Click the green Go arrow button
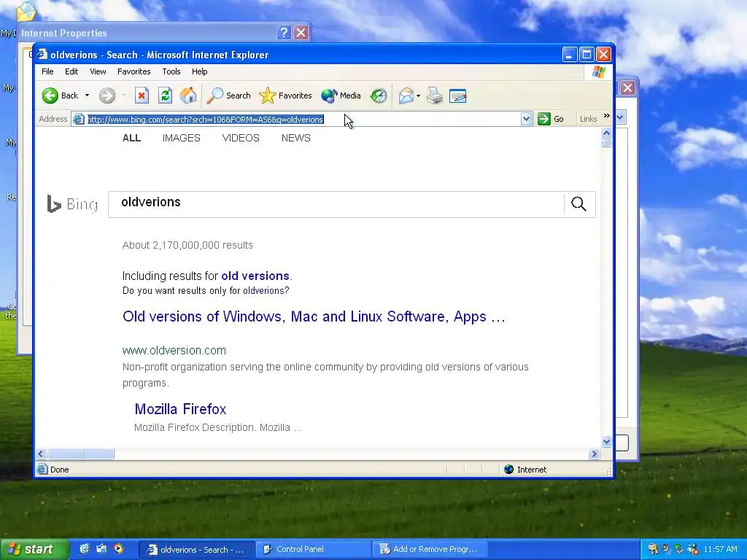 (x=543, y=119)
